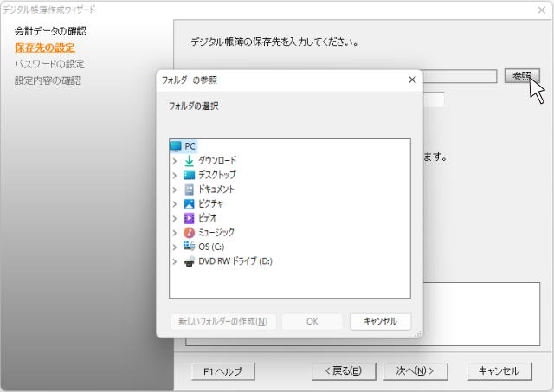
Task: Select the デスクトップ folder label
Action: click(217, 175)
